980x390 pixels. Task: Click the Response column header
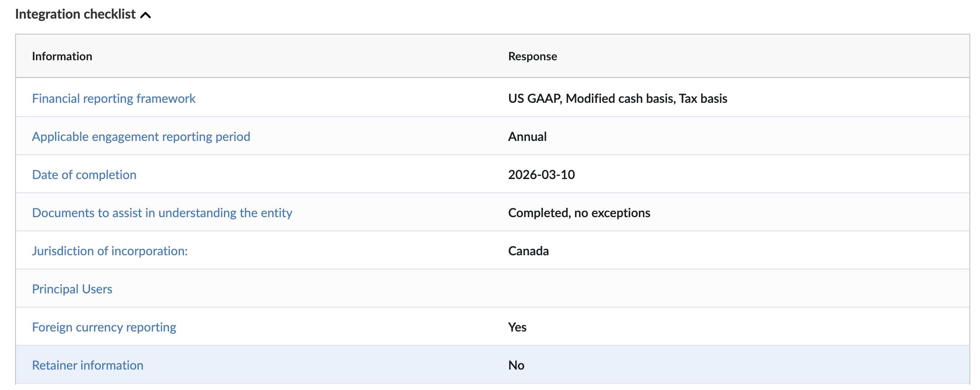[x=533, y=56]
